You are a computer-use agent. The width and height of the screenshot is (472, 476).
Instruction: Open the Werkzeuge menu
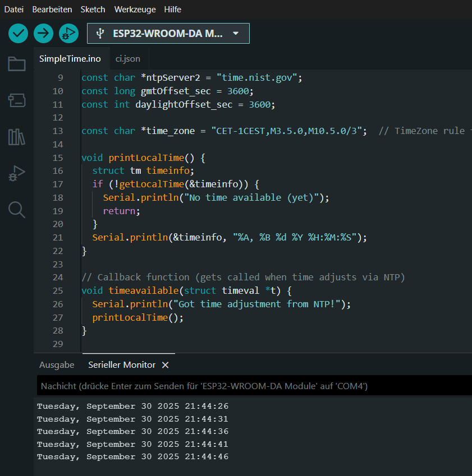tap(135, 9)
